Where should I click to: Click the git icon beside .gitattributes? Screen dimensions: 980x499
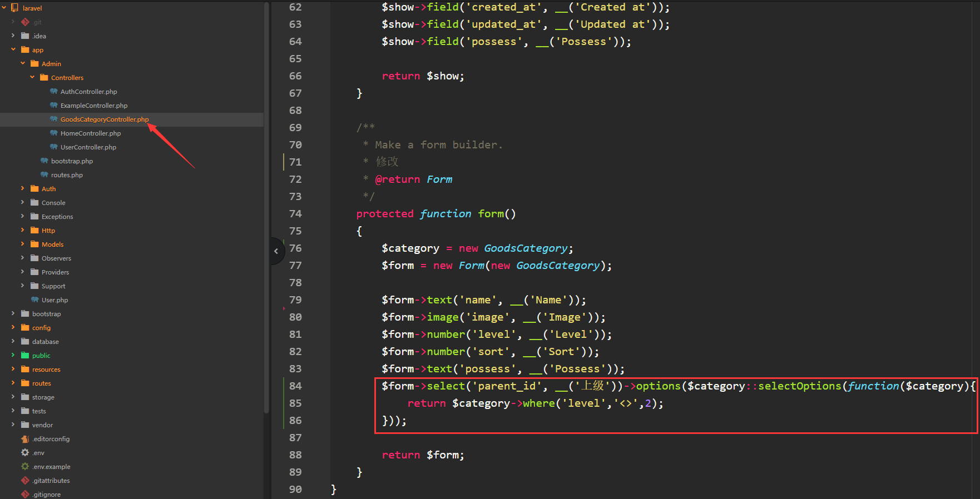[25, 480]
